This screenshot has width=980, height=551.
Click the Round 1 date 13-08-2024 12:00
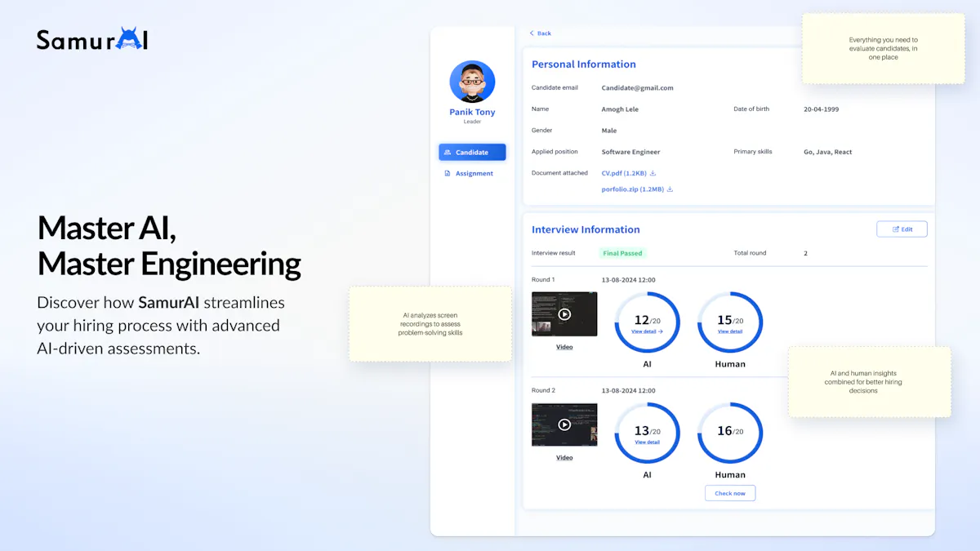coord(629,280)
